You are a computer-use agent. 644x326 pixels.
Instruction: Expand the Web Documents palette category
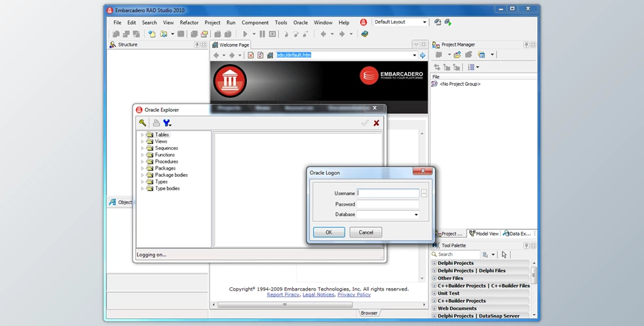[x=434, y=308]
